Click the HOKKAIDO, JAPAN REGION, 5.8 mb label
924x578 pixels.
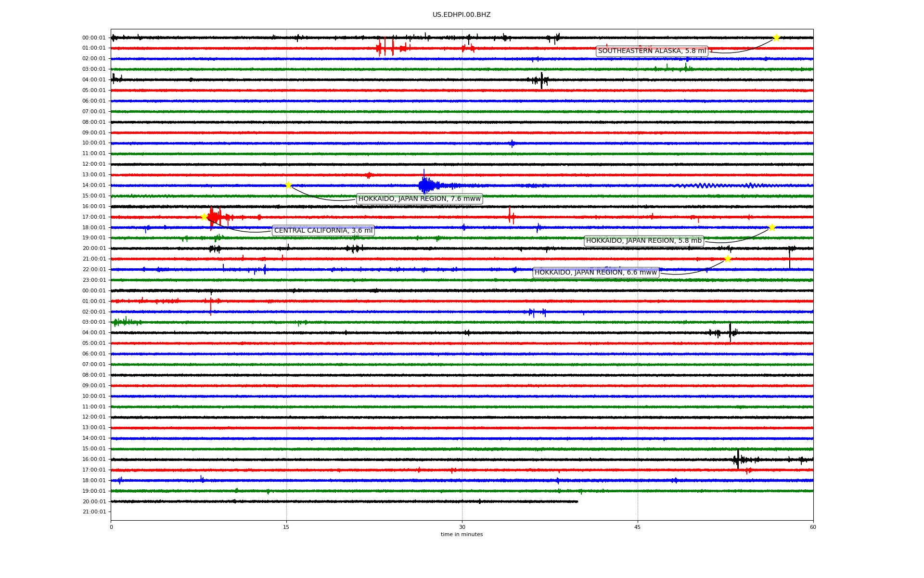click(643, 241)
